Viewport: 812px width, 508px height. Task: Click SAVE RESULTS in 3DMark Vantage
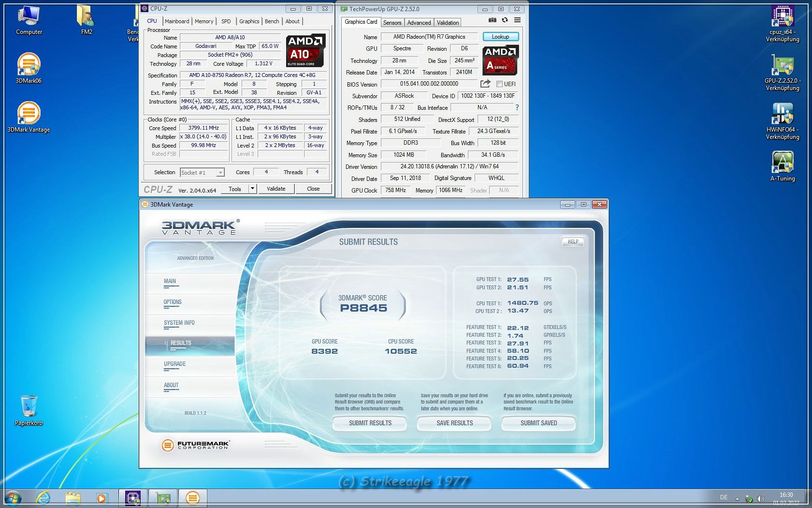(x=455, y=423)
